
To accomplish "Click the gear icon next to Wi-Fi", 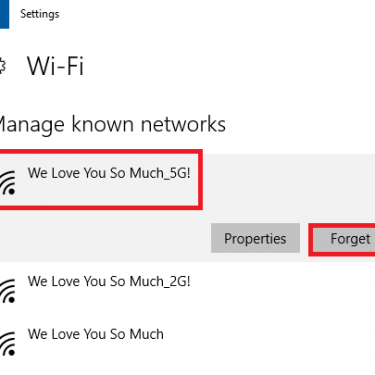I will 3,66.
